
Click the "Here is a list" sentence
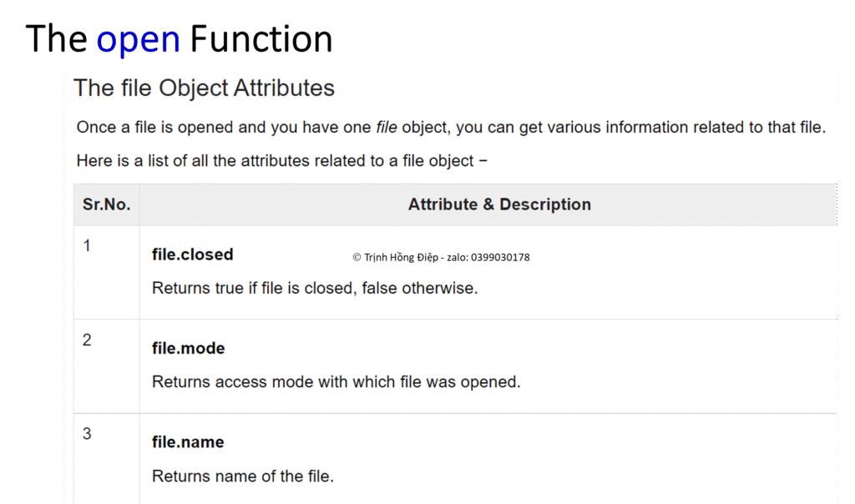(281, 160)
